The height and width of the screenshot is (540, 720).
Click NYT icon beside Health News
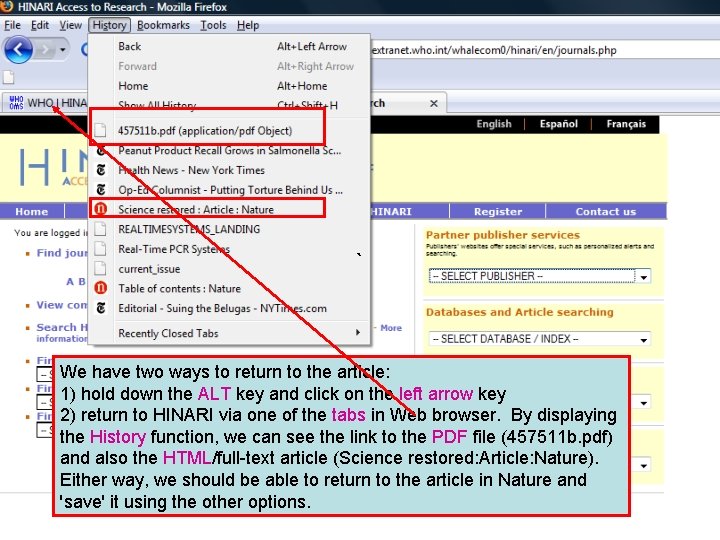101,170
